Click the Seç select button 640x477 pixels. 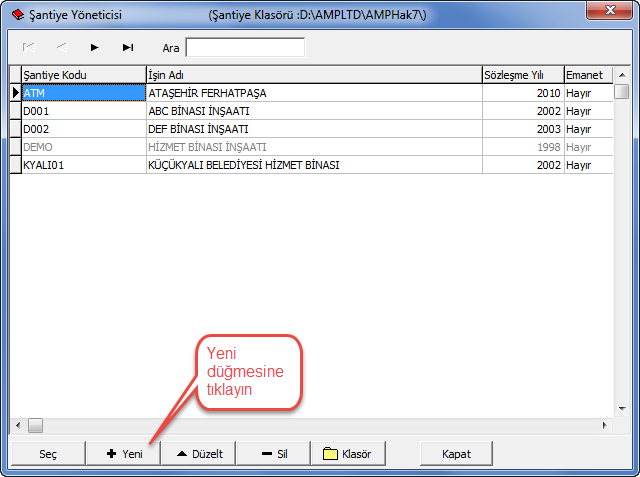click(x=47, y=453)
